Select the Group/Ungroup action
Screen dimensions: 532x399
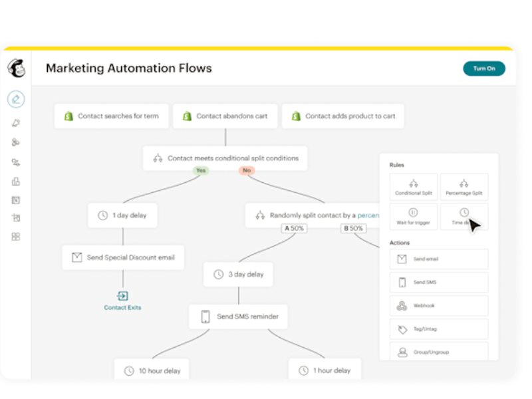[x=439, y=352]
